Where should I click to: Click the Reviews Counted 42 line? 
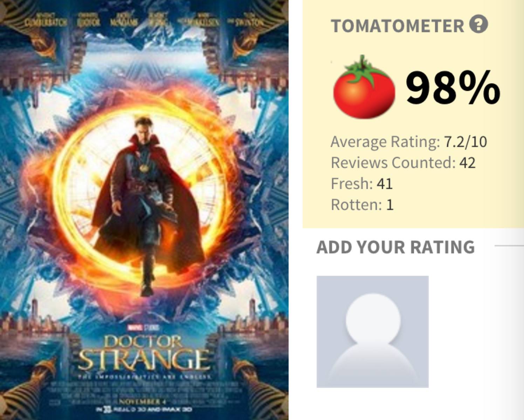[403, 162]
